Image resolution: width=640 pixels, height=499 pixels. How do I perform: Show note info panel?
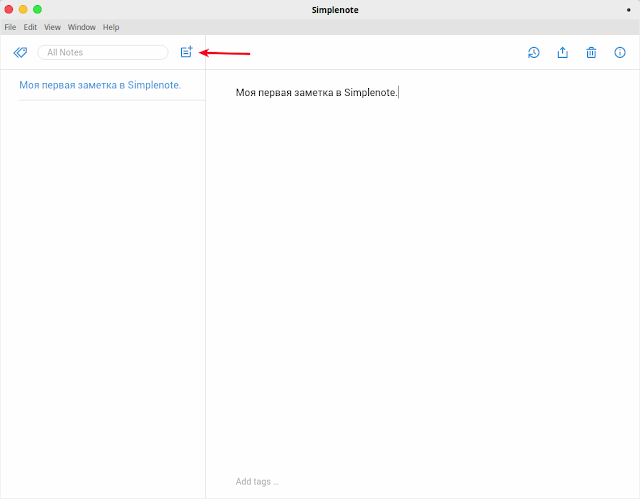[620, 52]
